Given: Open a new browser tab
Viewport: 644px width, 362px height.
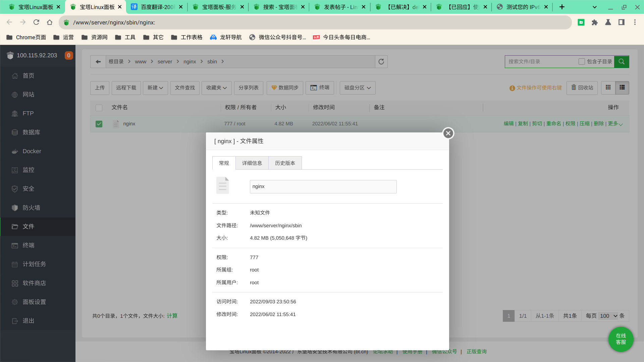Looking at the screenshot, I should [562, 7].
